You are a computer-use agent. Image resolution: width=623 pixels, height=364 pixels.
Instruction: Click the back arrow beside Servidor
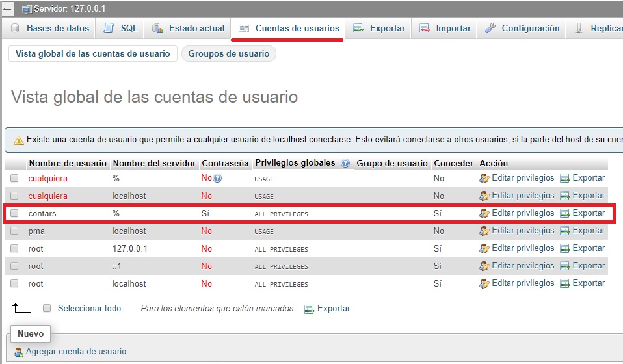coord(7,9)
